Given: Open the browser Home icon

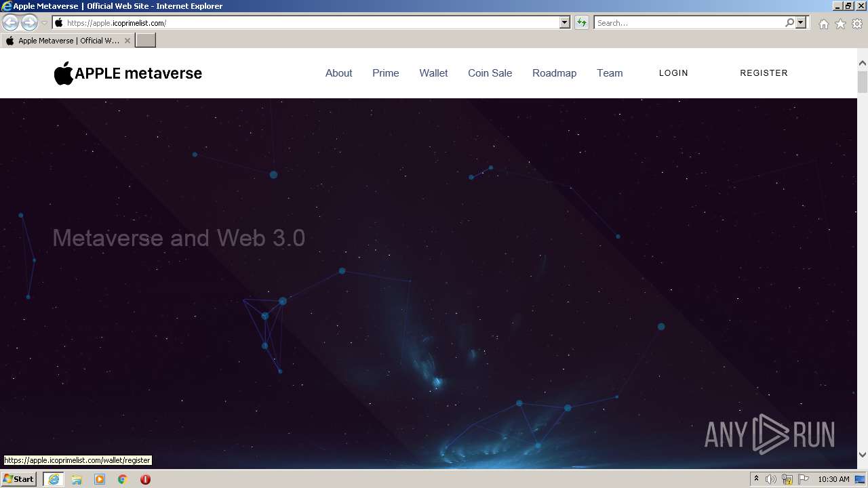Looking at the screenshot, I should pos(823,24).
